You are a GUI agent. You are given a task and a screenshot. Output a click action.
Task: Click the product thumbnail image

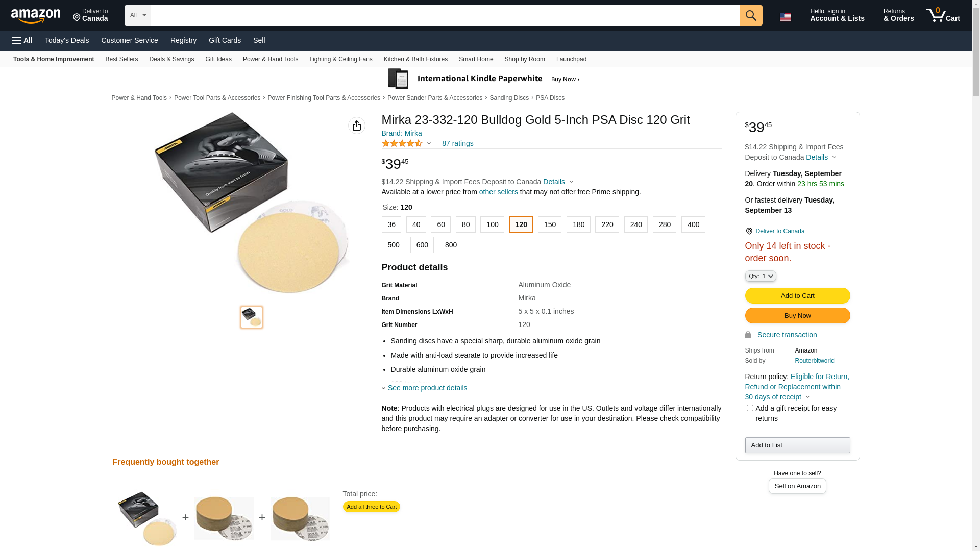252,317
